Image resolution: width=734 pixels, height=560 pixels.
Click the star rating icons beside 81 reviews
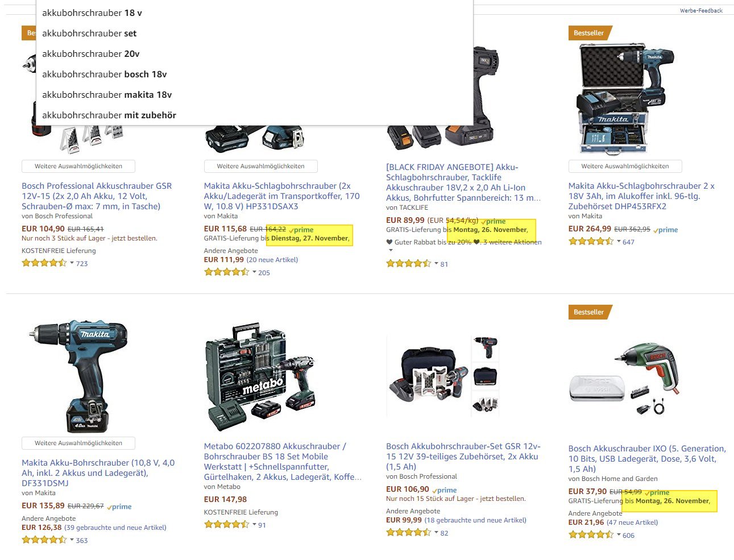point(409,264)
